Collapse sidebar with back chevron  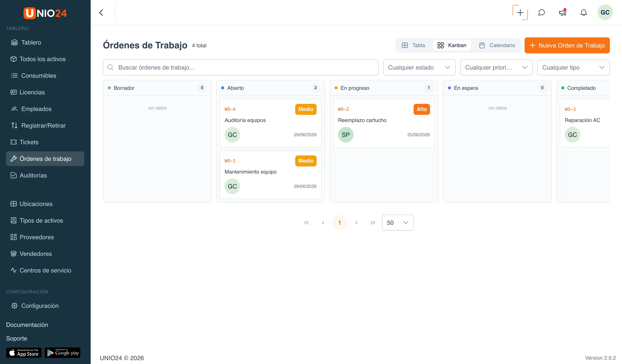[101, 13]
